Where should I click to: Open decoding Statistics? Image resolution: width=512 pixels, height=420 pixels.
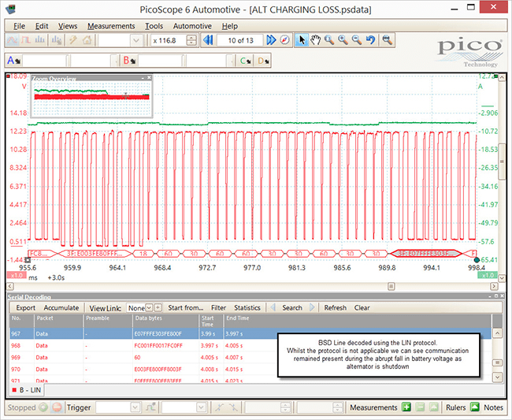point(247,307)
